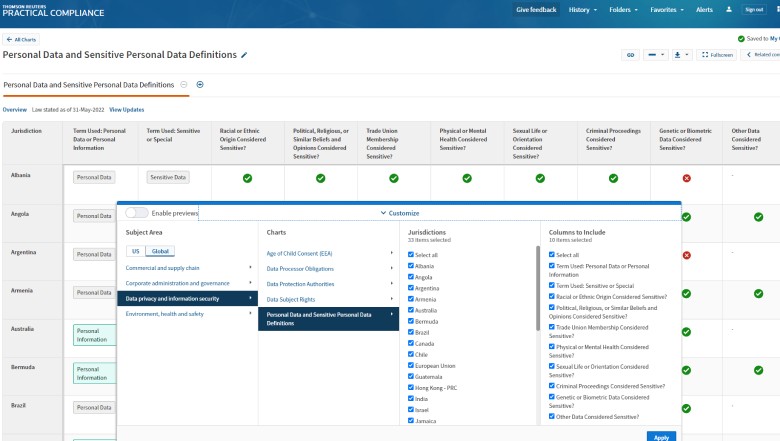Screen dimensions: 780x441
Task: Click the Overview link
Action: pyautogui.click(x=14, y=110)
